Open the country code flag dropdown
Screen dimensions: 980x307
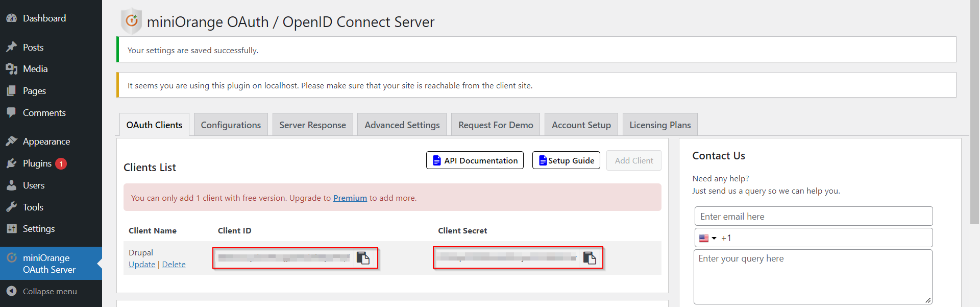[707, 238]
